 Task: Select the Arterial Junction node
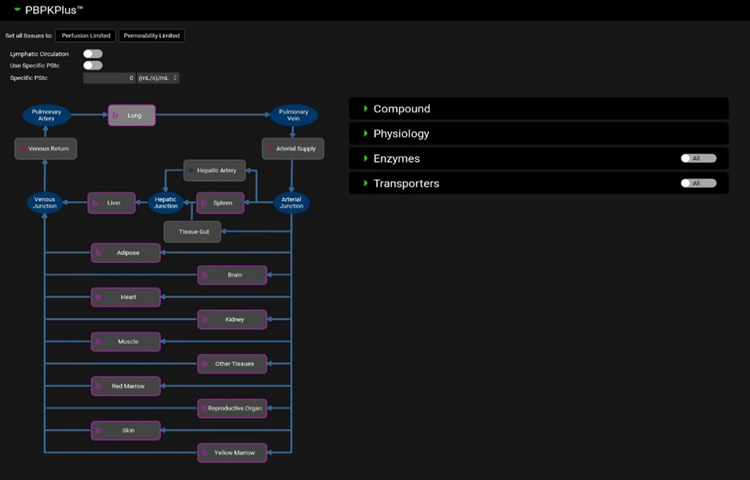pyautogui.click(x=292, y=203)
